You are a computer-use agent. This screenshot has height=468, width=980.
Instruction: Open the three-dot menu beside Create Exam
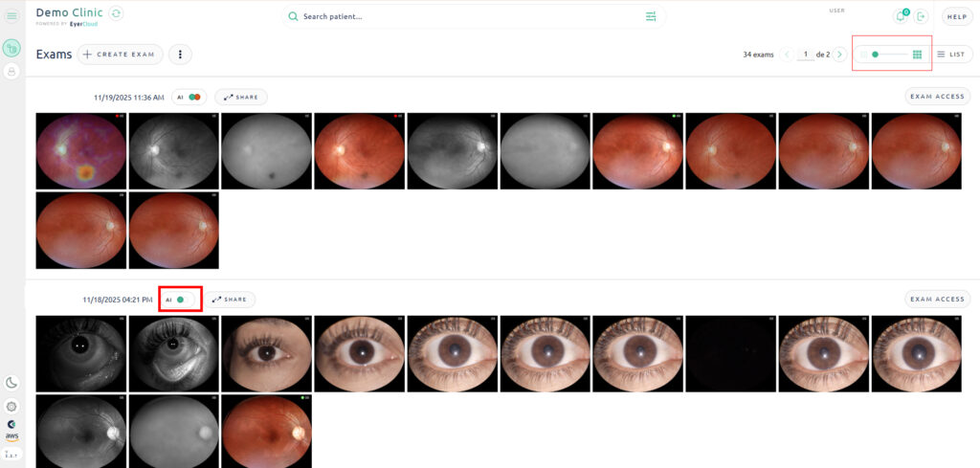click(180, 55)
